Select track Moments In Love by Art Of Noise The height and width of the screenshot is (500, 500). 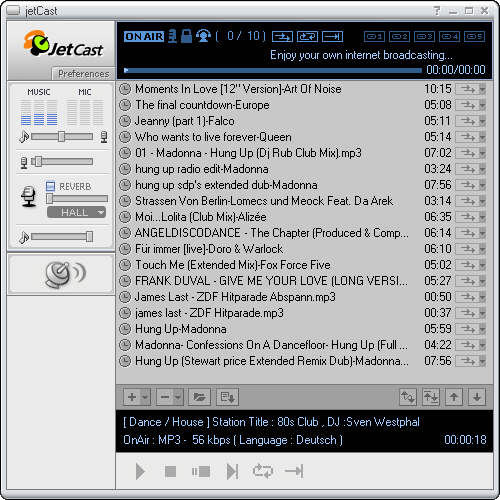coord(238,89)
